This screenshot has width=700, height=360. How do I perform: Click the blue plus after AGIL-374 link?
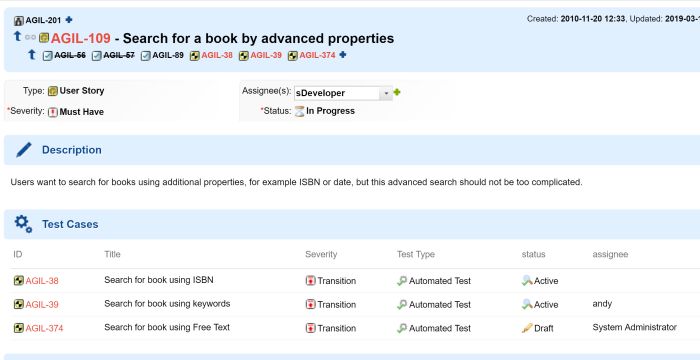click(x=343, y=55)
